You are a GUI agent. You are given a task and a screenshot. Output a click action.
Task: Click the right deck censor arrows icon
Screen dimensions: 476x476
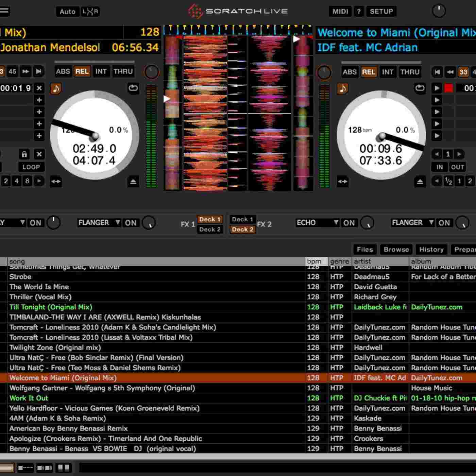342,182
